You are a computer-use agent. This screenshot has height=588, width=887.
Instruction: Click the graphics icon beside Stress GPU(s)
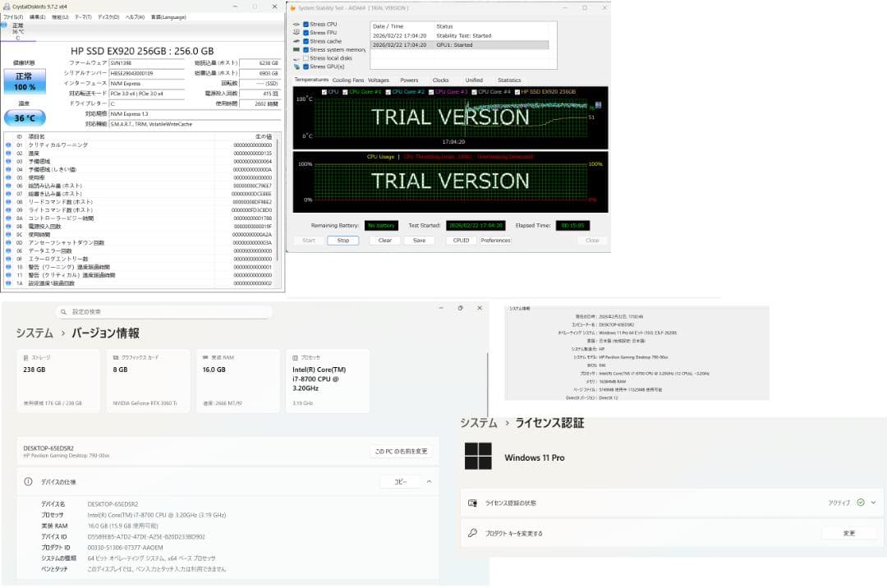click(296, 67)
